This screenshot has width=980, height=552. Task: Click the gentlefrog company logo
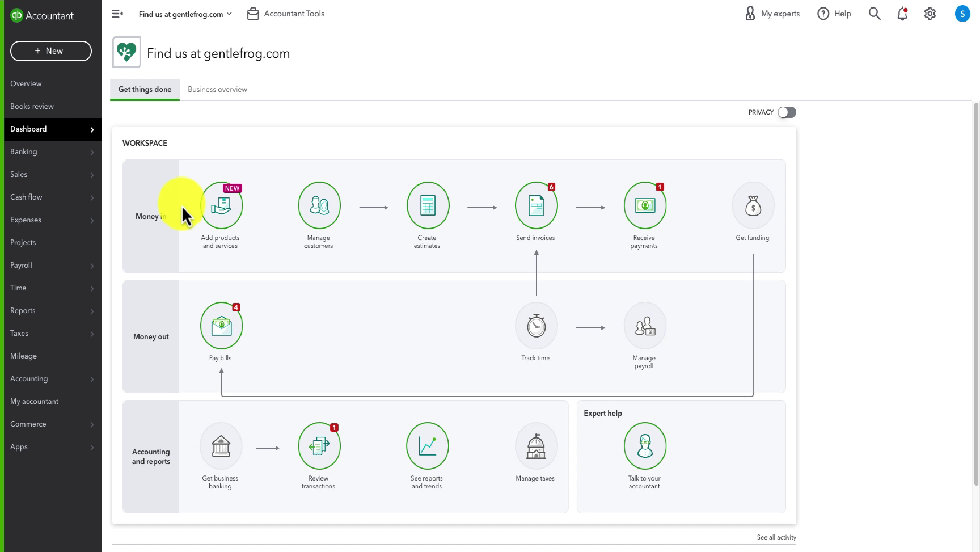[126, 52]
